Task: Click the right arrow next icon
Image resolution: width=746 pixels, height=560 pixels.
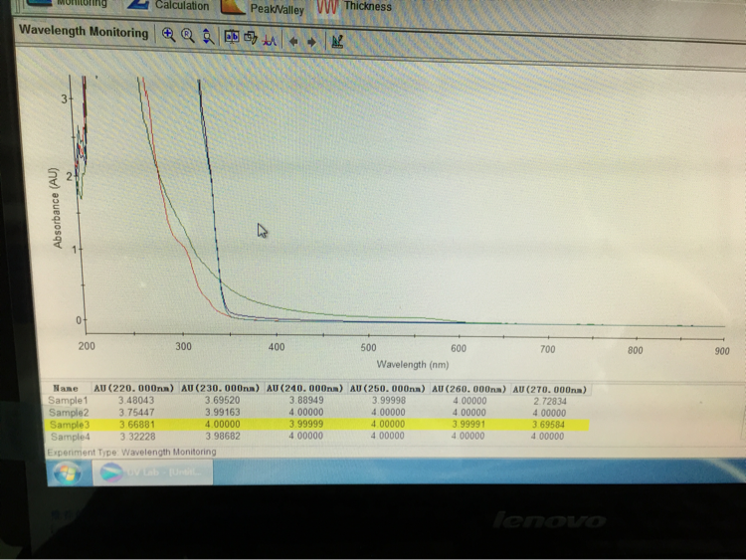Action: click(x=311, y=43)
